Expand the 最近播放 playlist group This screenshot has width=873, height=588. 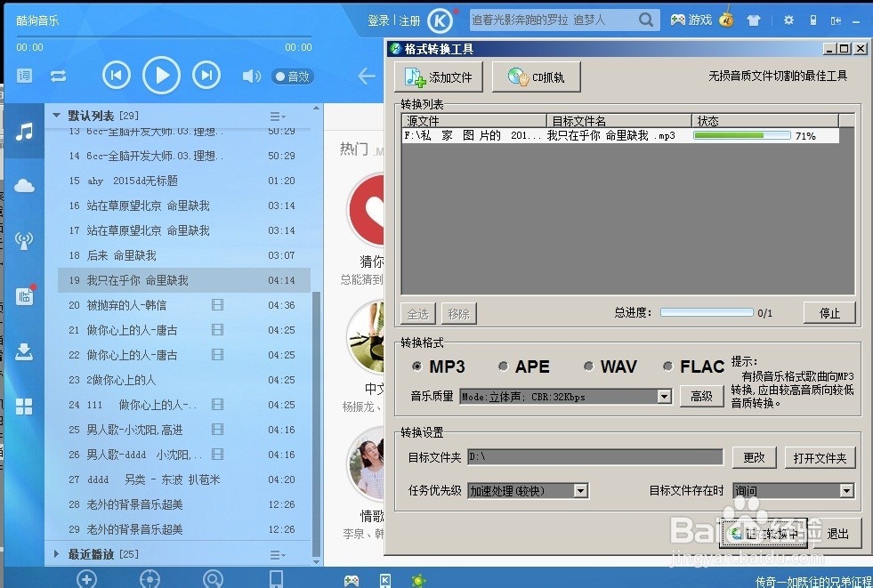click(x=56, y=553)
